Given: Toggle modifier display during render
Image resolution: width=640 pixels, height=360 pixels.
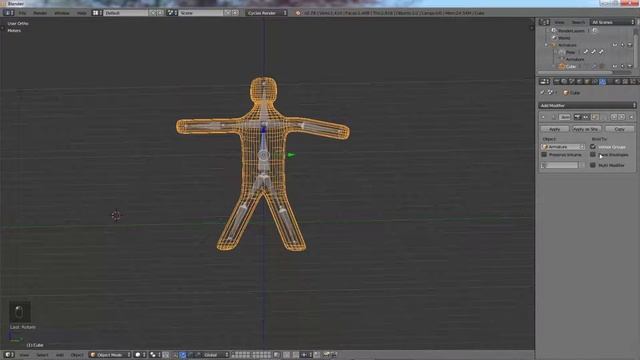Looking at the screenshot, I should pyautogui.click(x=578, y=117).
